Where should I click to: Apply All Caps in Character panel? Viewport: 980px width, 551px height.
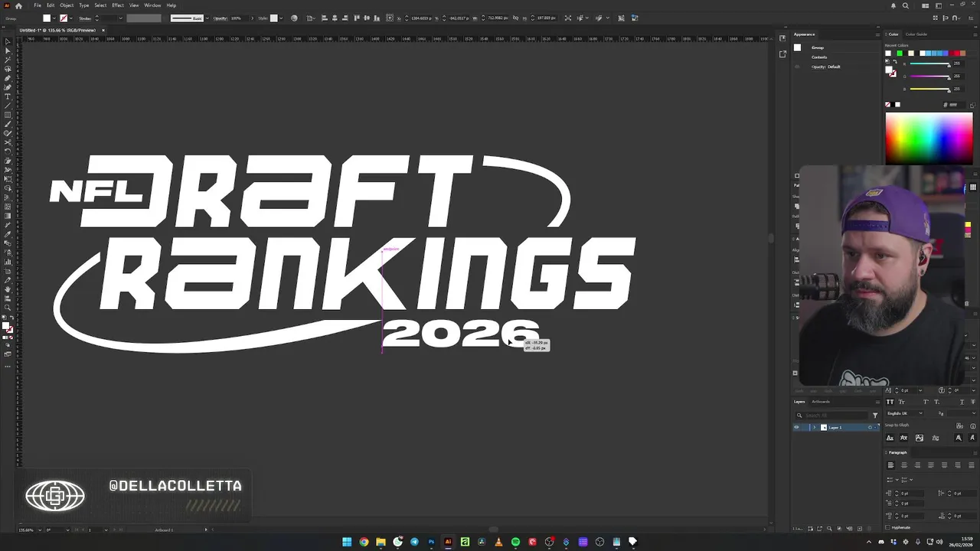(x=890, y=402)
